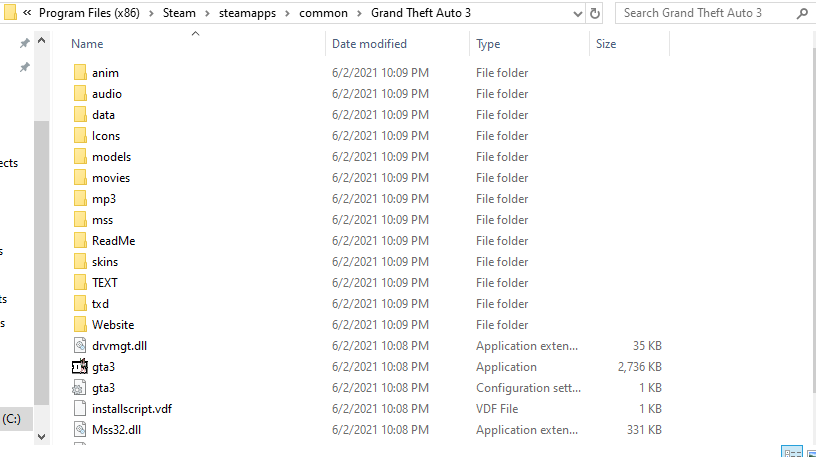This screenshot has width=816, height=457.
Task: Click the gta3 application icon
Action: [x=81, y=367]
